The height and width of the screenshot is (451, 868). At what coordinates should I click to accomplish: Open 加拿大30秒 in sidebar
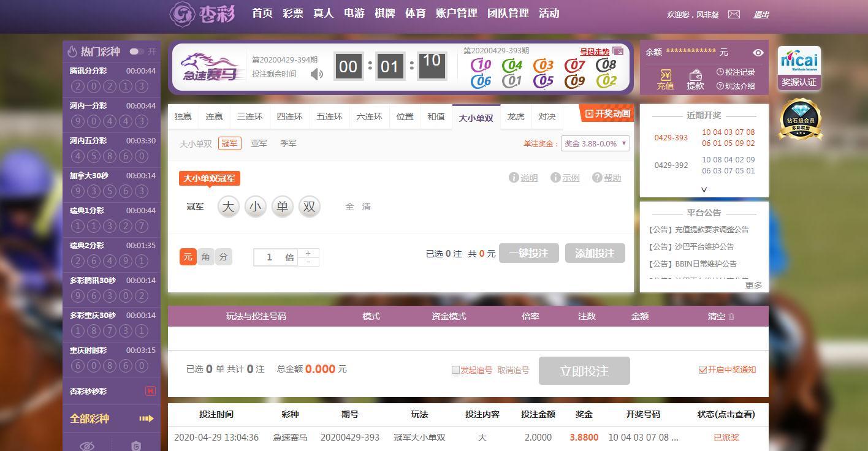tap(112, 184)
